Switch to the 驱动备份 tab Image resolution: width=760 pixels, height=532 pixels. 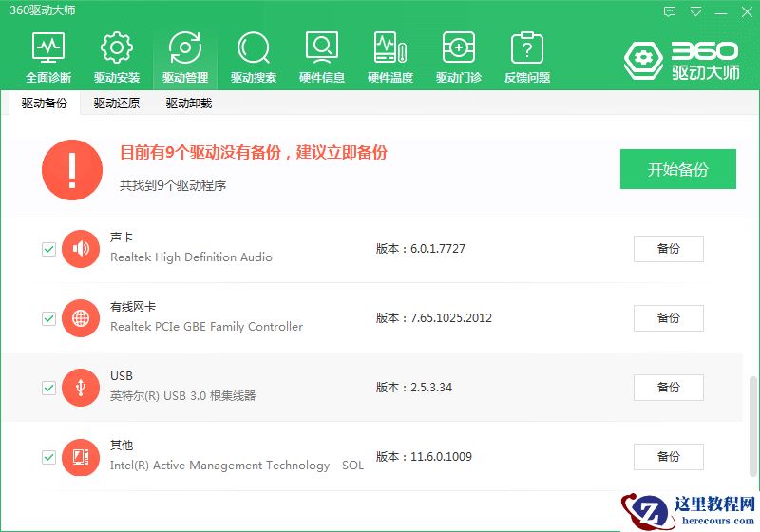[44, 104]
